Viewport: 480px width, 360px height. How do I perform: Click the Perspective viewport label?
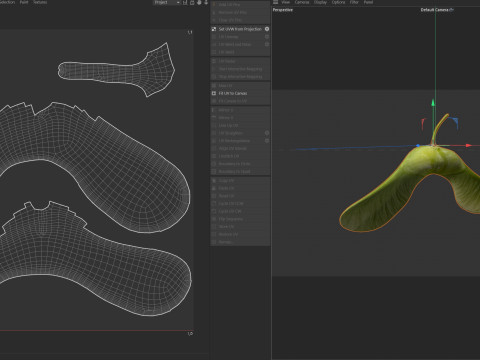click(283, 10)
